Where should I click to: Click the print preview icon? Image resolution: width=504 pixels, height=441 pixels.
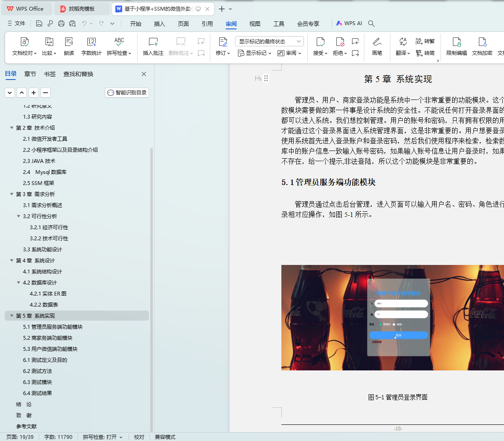[x=72, y=23]
